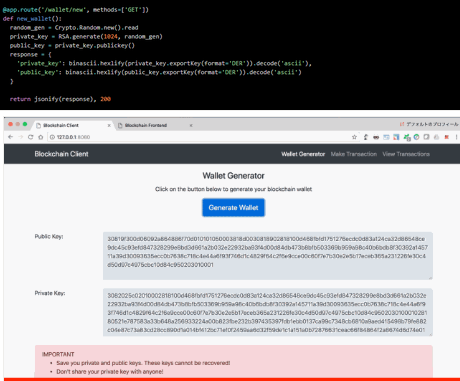Screen dimensions: 460x381
Task: Open the View Transactions nav item
Action: 406,154
